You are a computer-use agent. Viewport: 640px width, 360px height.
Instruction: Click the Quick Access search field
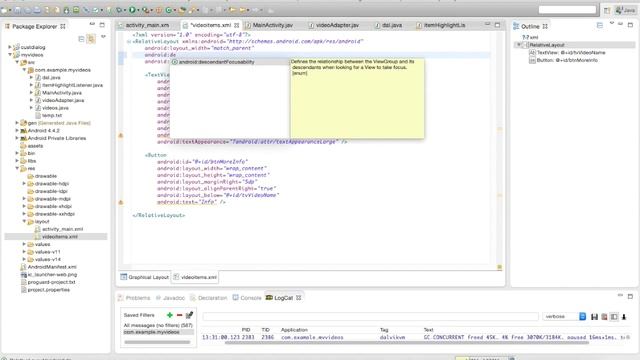click(567, 10)
